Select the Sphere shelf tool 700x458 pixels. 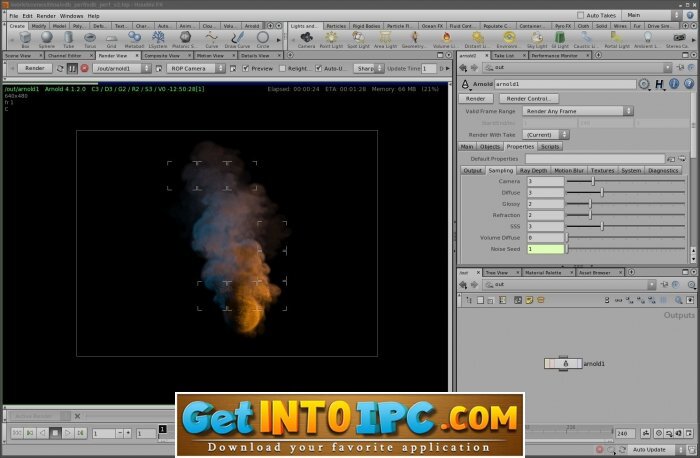pyautogui.click(x=46, y=39)
